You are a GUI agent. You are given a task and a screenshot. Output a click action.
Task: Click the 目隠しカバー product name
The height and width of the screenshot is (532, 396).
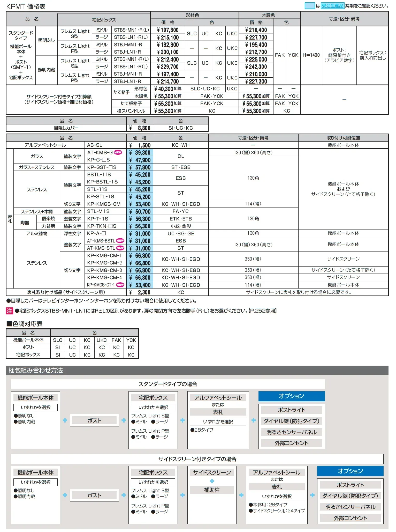66,128
